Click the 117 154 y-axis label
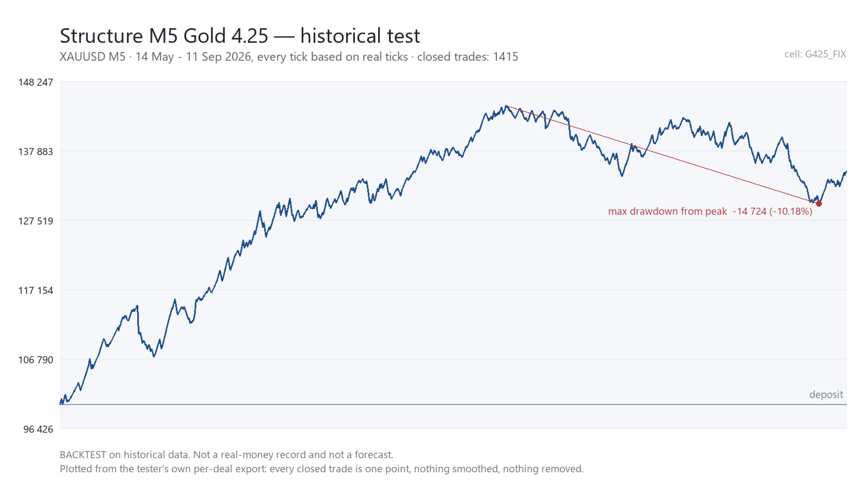The width and height of the screenshot is (868, 488). (36, 291)
